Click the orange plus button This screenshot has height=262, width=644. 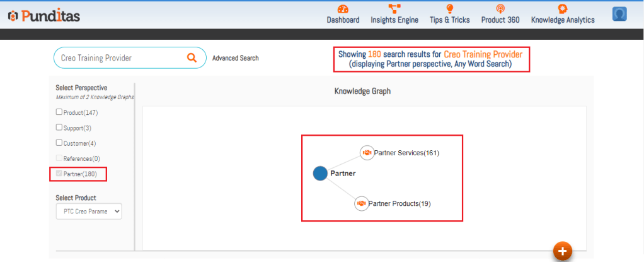point(562,251)
